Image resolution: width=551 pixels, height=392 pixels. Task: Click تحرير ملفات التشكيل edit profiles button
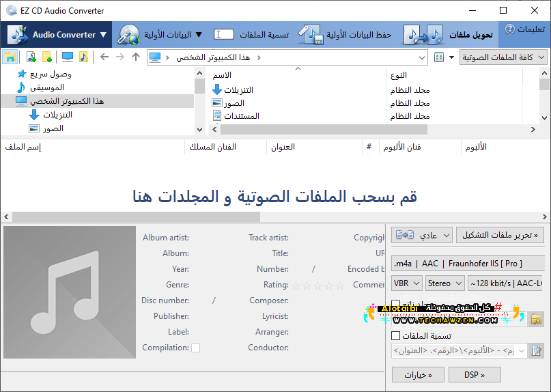click(x=500, y=235)
